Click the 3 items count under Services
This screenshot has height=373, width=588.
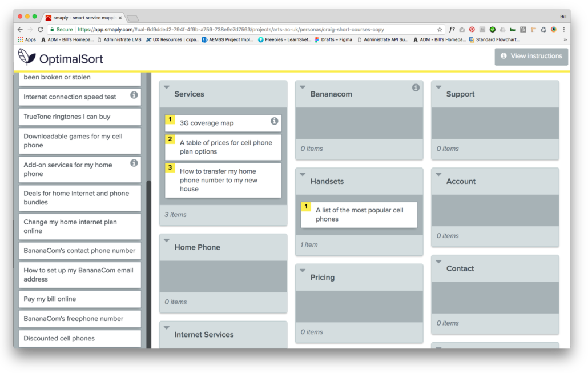coord(175,215)
